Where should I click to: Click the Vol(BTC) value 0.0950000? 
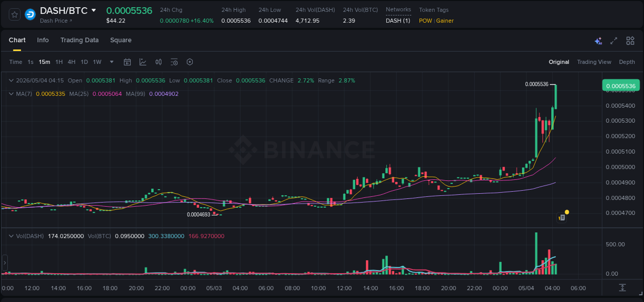point(129,236)
